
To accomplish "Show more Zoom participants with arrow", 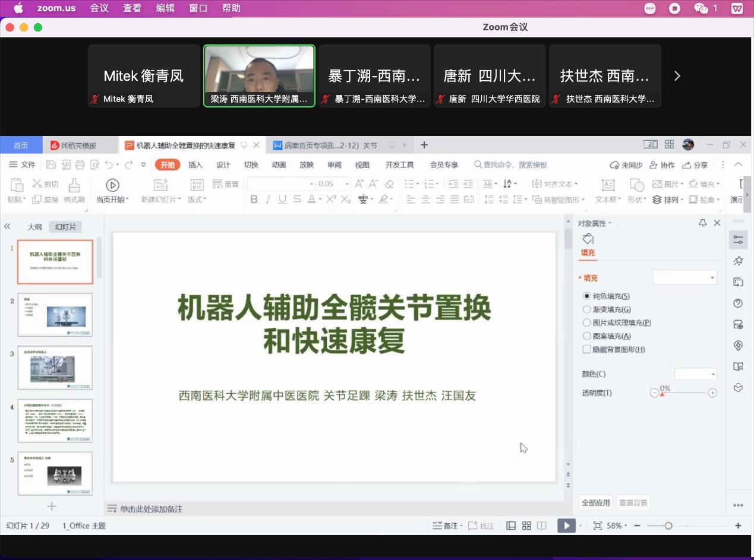I will [x=677, y=76].
